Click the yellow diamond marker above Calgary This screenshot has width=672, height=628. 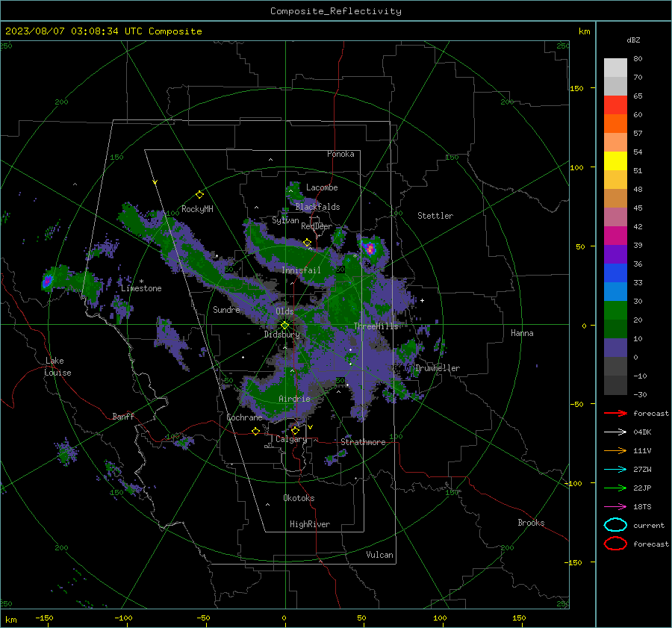295,430
